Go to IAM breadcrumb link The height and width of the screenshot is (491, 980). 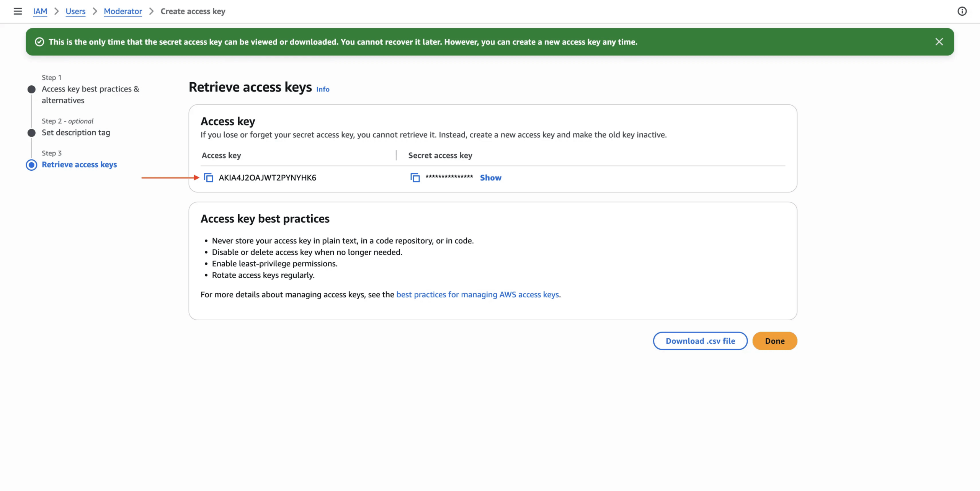(x=40, y=11)
